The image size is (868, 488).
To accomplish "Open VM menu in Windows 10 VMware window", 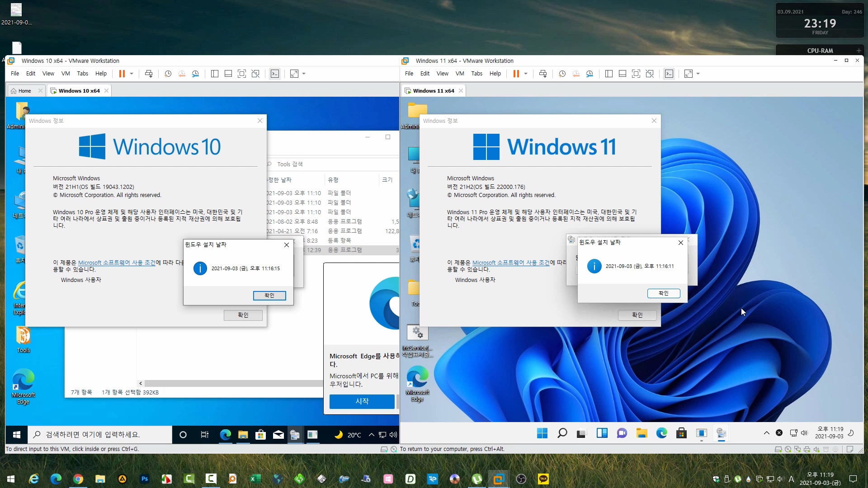I will 66,74.
